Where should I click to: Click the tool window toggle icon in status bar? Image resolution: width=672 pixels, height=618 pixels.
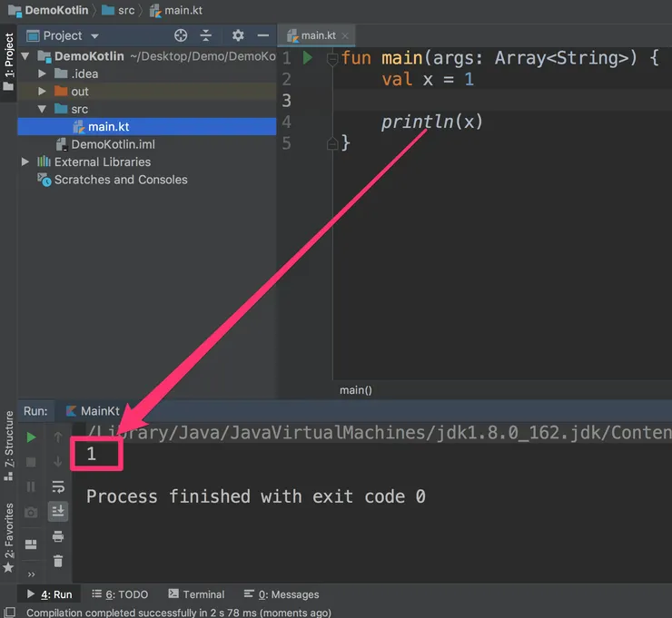click(x=9, y=612)
